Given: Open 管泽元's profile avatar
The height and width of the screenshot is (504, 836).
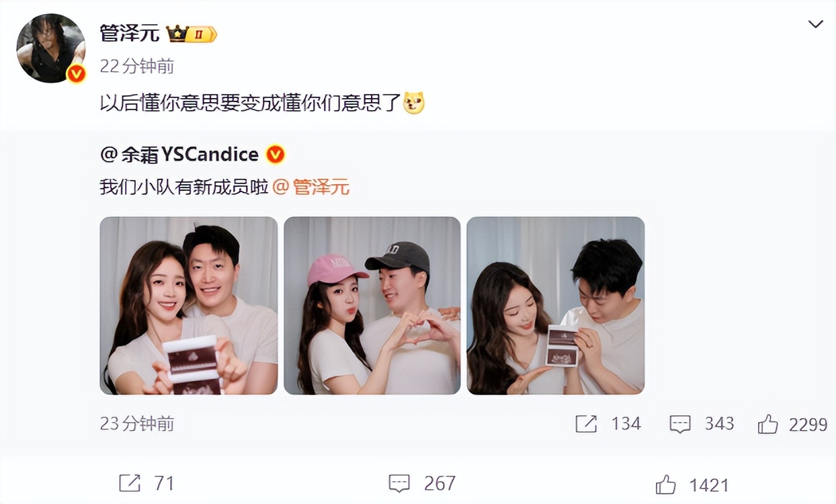Looking at the screenshot, I should click(51, 48).
